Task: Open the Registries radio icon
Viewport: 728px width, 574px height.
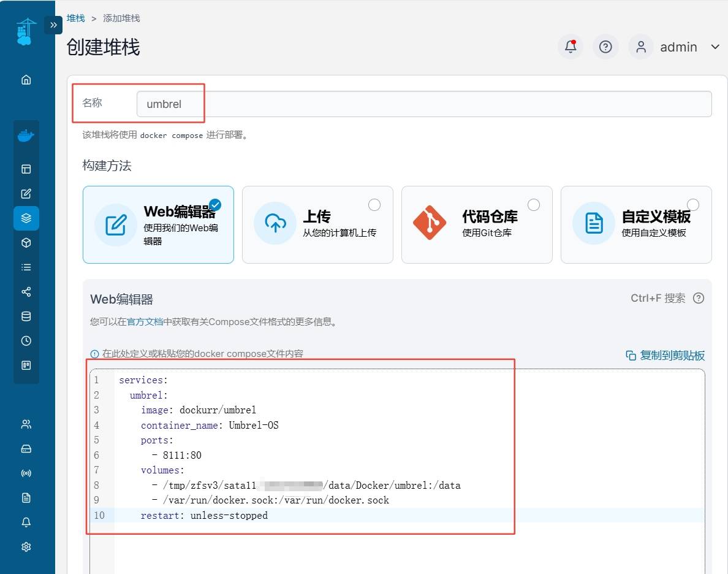Action: click(x=26, y=473)
